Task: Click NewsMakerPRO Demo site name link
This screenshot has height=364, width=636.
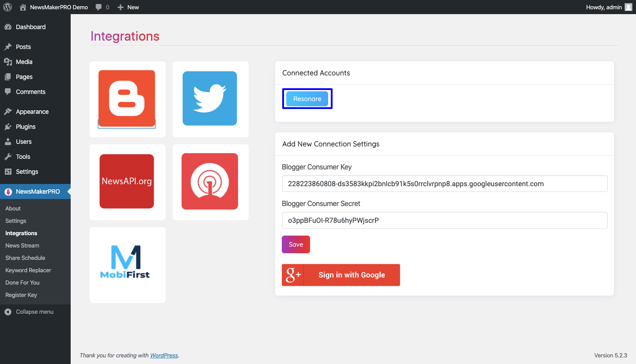Action: pos(59,7)
